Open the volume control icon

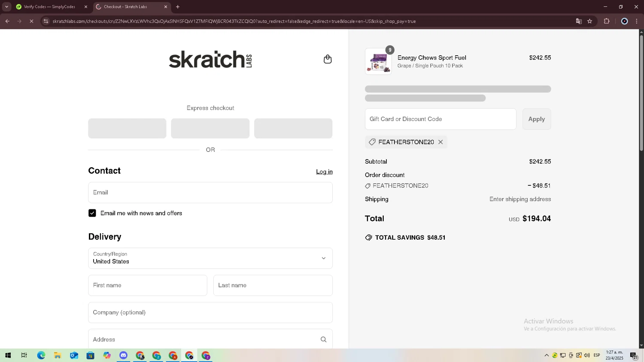(587, 356)
